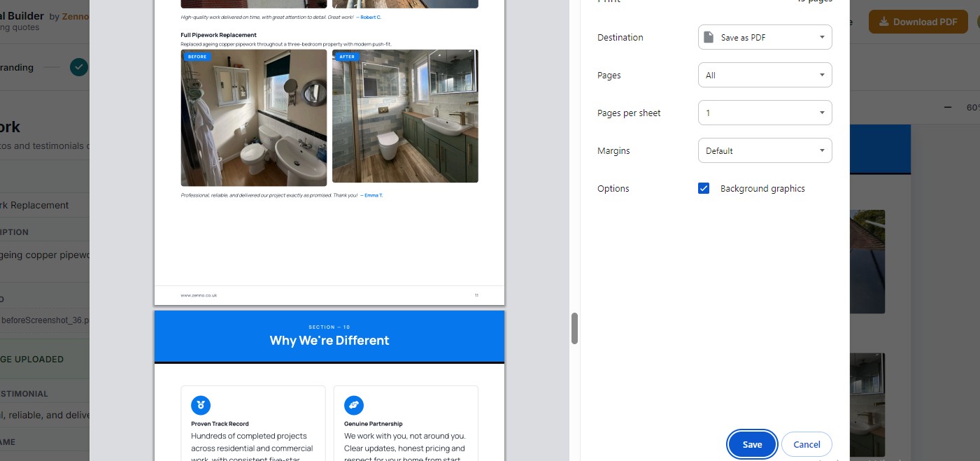Click the roof photo thumbnail in background preview
This screenshot has height=461, width=980.
click(x=867, y=261)
